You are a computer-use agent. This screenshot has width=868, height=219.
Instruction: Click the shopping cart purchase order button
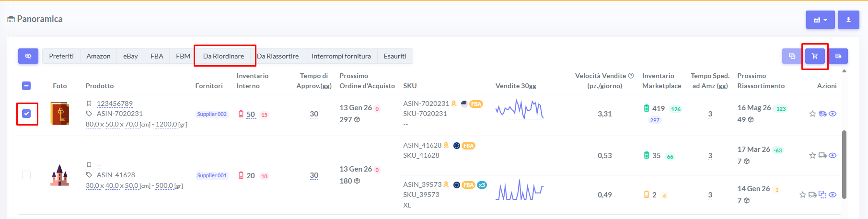815,56
